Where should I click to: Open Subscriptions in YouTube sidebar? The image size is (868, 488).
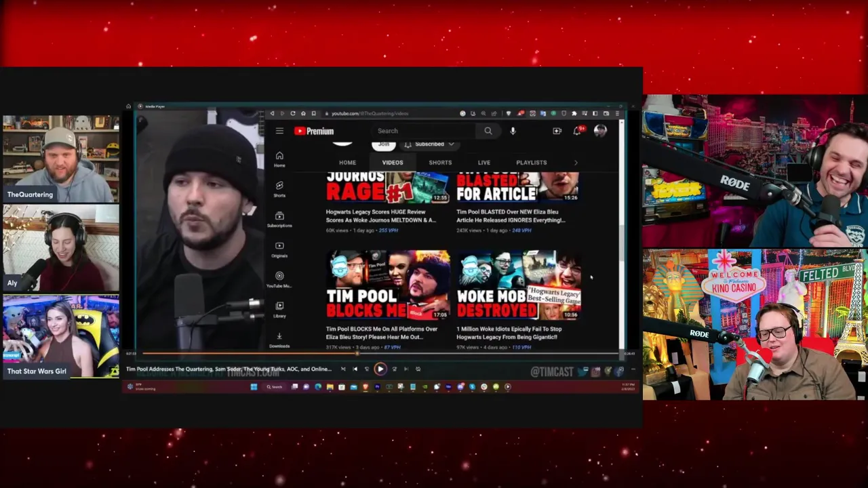pyautogui.click(x=279, y=220)
